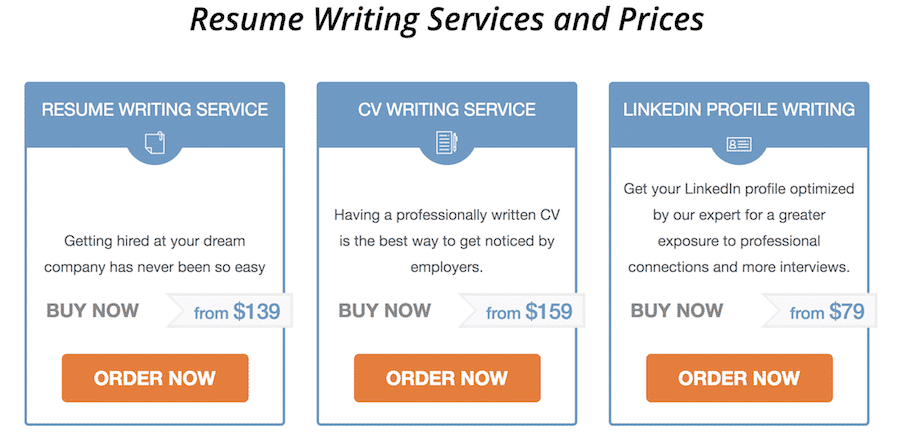Click the LinkedIn profile description text
Image resolution: width=900 pixels, height=445 pixels.
[x=738, y=228]
